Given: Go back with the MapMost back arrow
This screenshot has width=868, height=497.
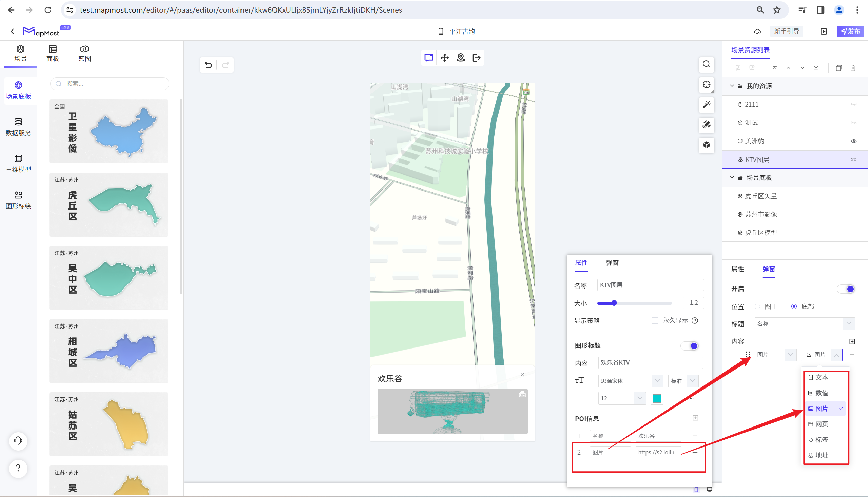Looking at the screenshot, I should pos(12,32).
